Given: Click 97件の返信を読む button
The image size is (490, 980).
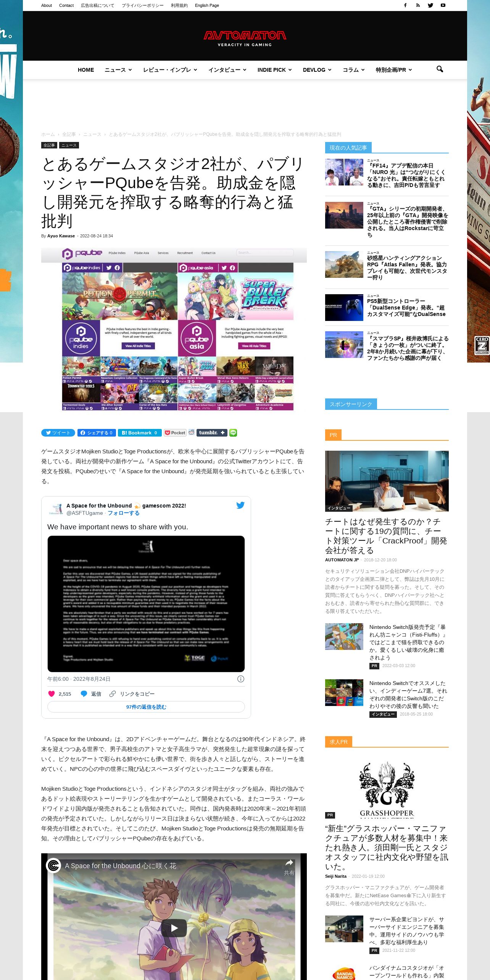Looking at the screenshot, I should (x=146, y=707).
